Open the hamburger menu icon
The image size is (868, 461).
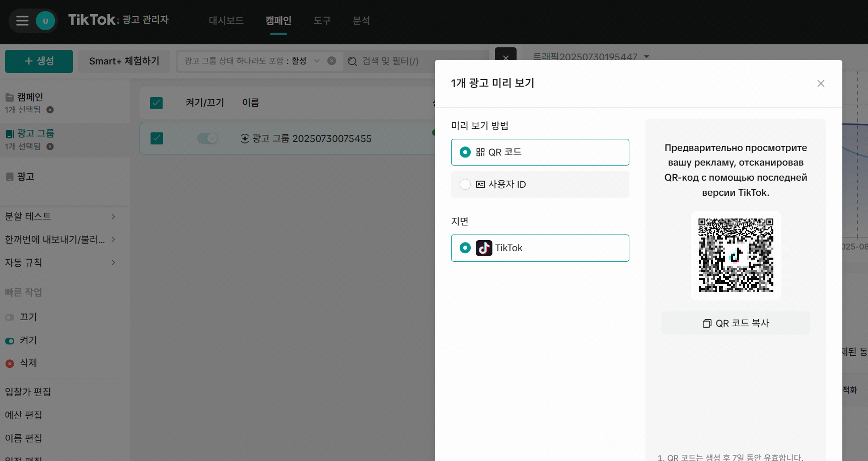coord(22,21)
